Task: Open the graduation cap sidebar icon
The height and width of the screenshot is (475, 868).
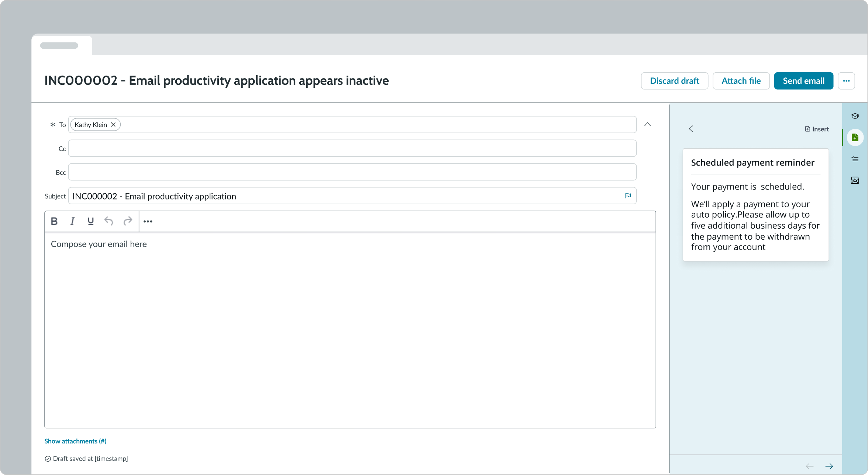Action: coord(855,116)
